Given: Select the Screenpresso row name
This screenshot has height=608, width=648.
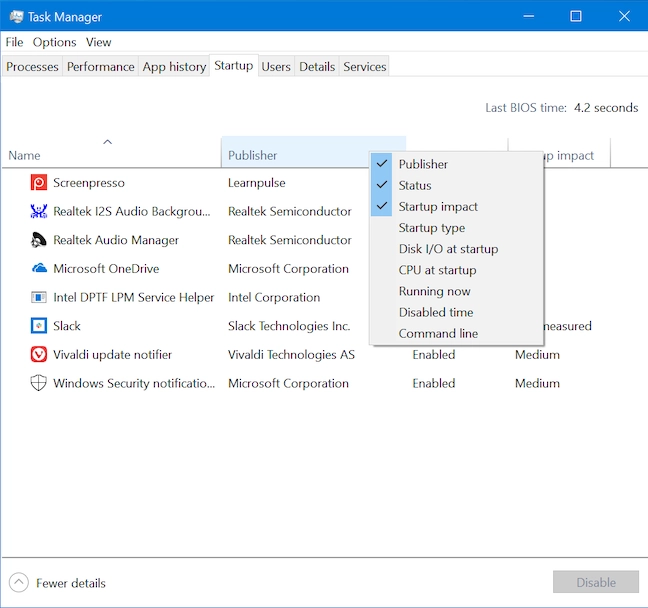Looking at the screenshot, I should 89,183.
